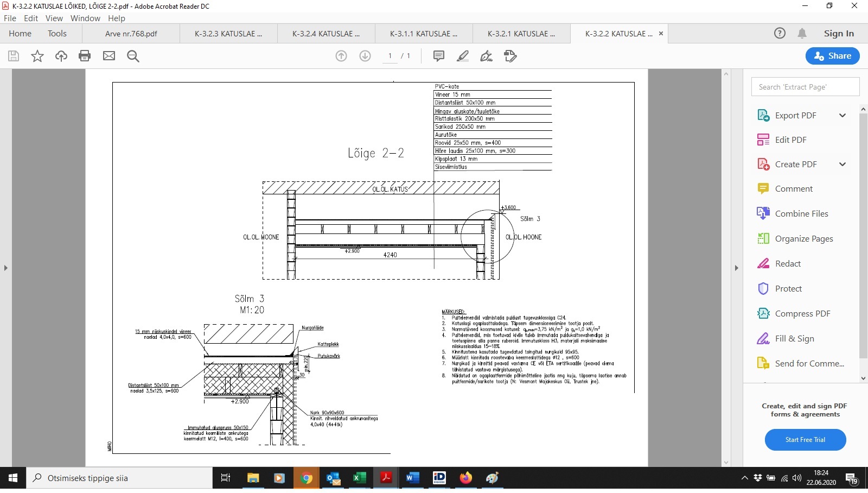Select the Highlight text pen tool
Image resolution: width=868 pixels, height=493 pixels.
click(463, 56)
